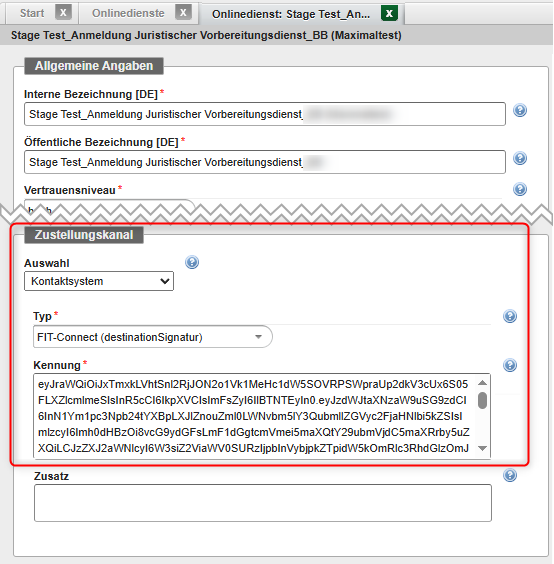
Task: Click the Kennung scrollbar up arrow
Action: pos(482,383)
